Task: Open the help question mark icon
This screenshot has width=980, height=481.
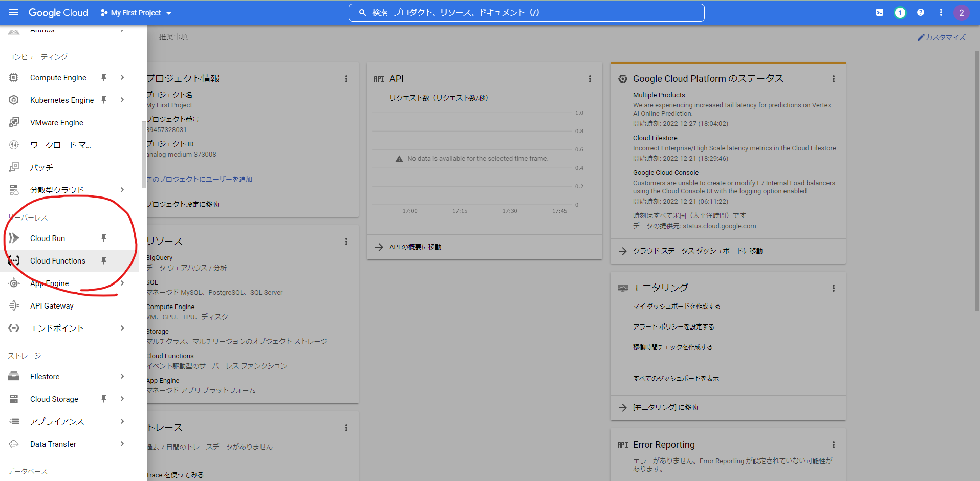Action: pos(921,12)
